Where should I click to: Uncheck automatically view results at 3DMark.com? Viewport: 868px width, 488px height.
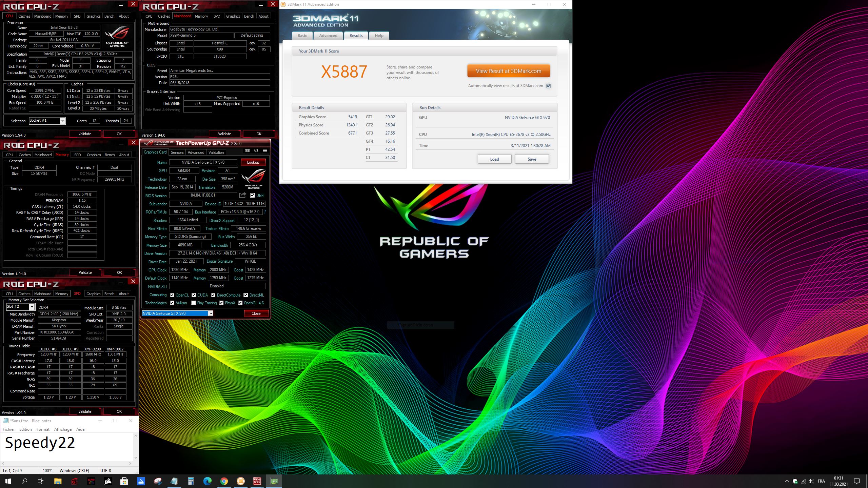548,86
